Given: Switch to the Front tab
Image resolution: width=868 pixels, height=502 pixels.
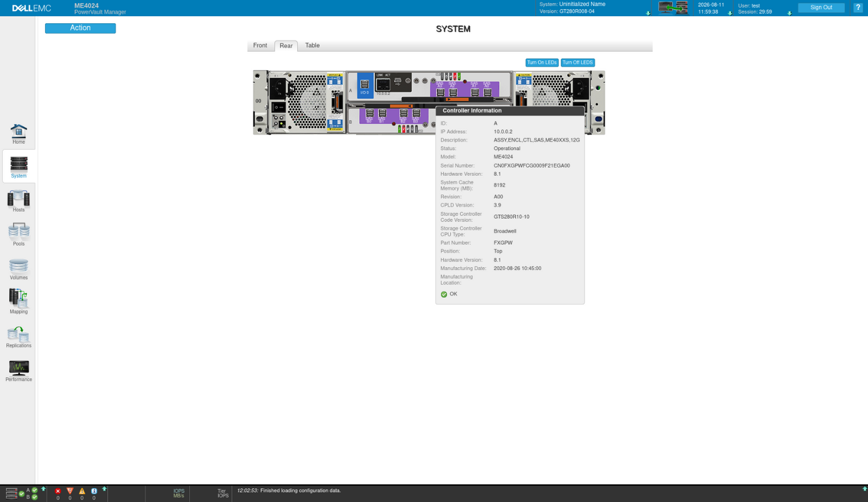Looking at the screenshot, I should coord(260,46).
